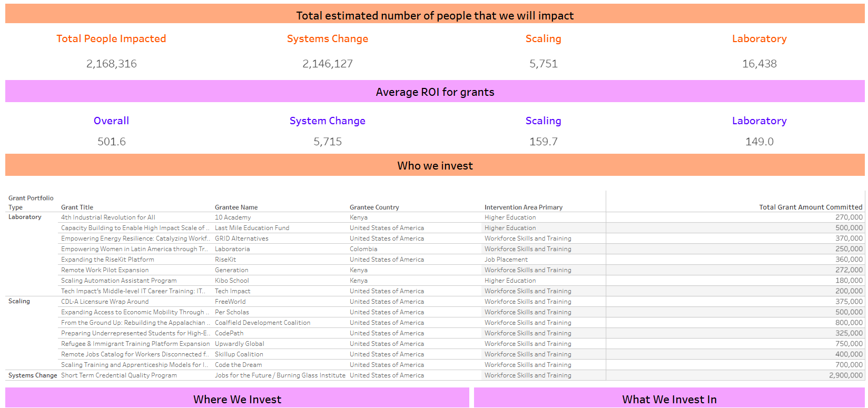Click grantee Coalfield Development Coalition
Image resolution: width=868 pixels, height=408 pixels.
tap(262, 323)
